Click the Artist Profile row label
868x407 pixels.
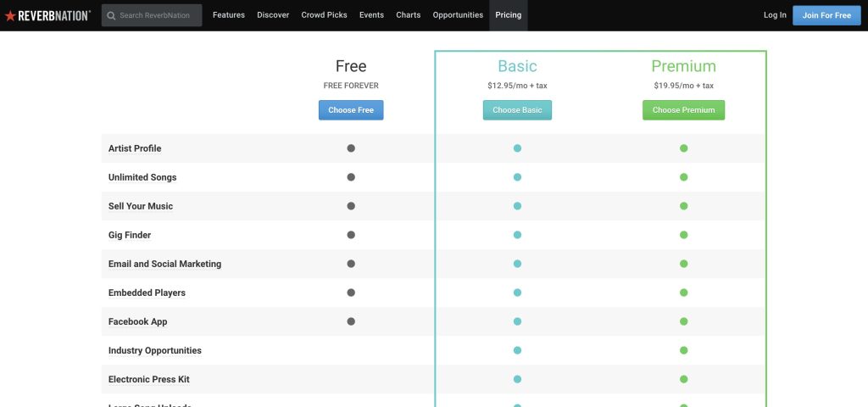point(135,148)
